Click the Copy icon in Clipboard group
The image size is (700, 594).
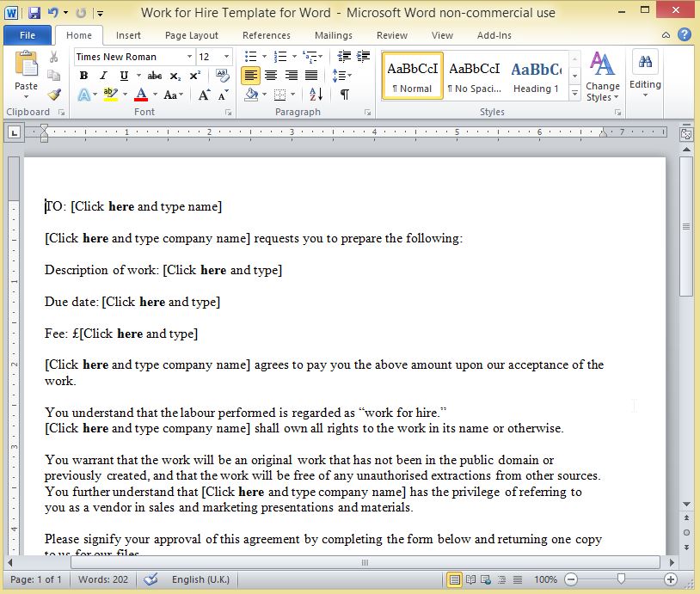[53, 76]
